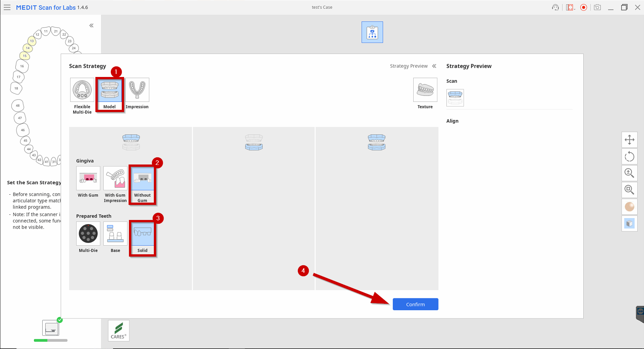Select tooth 21 on the chart
Viewport: 644px width, 349px height.
click(x=56, y=31)
